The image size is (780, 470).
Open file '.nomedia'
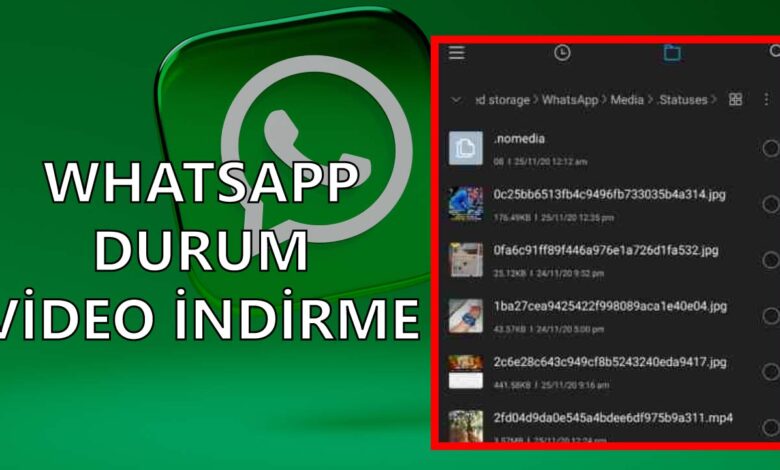tap(519, 139)
